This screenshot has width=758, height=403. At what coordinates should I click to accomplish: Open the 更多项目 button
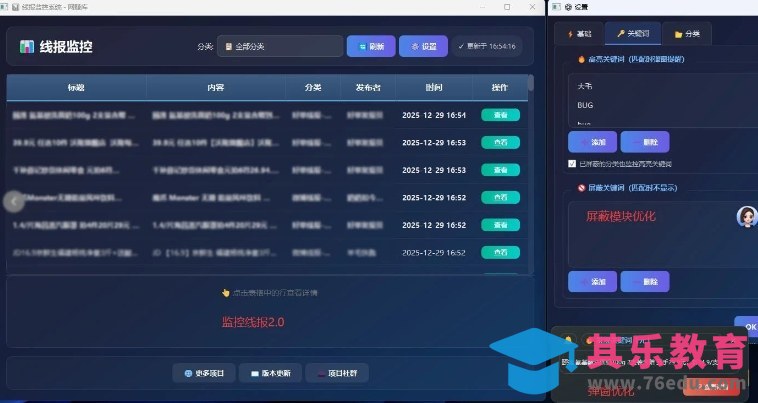pyautogui.click(x=204, y=373)
